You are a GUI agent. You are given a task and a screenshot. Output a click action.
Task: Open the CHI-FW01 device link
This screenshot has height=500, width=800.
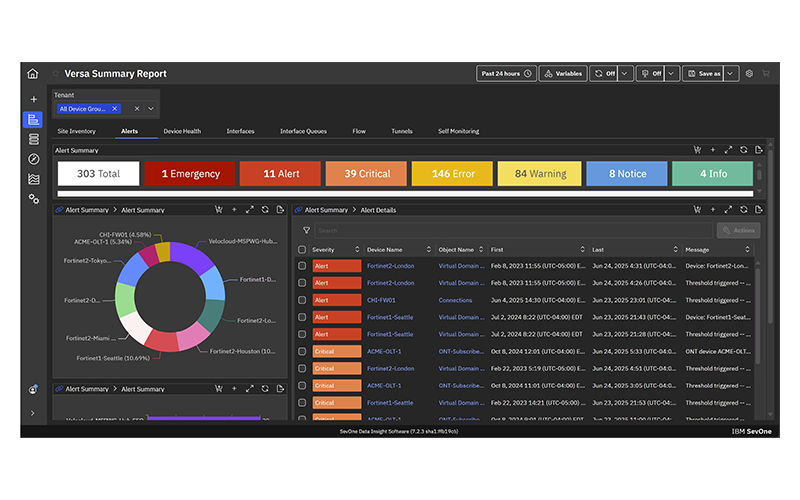pyautogui.click(x=381, y=300)
